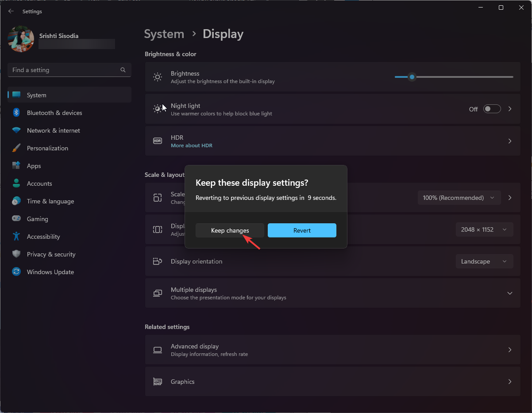The width and height of the screenshot is (532, 413).
Task: Open the Windows Update section icon
Action: pos(16,272)
